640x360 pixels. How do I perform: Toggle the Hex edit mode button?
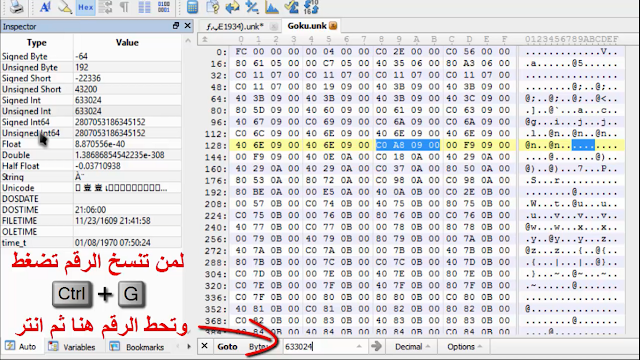click(85, 7)
